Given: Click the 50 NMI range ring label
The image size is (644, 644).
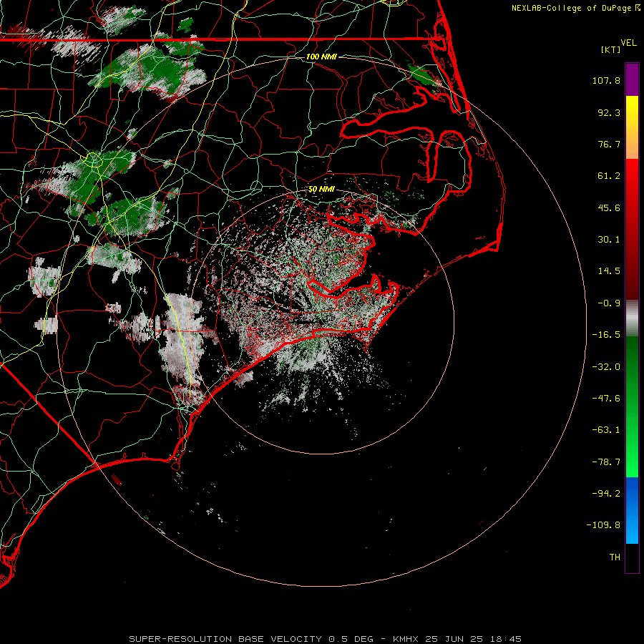Looking at the screenshot, I should coord(321,190).
